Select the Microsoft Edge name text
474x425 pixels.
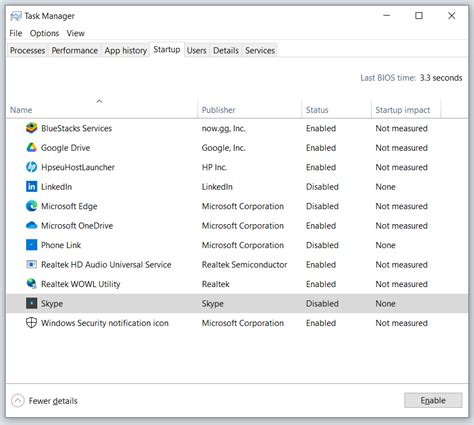coord(69,206)
